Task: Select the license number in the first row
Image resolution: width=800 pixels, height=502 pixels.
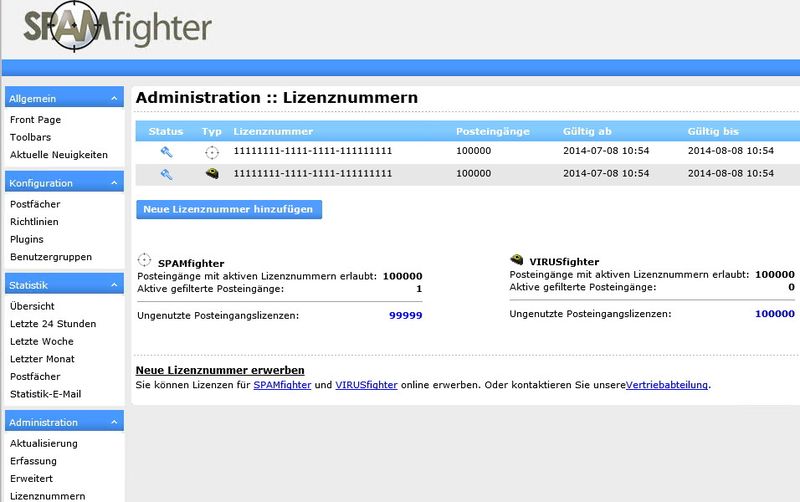Action: coord(313,150)
